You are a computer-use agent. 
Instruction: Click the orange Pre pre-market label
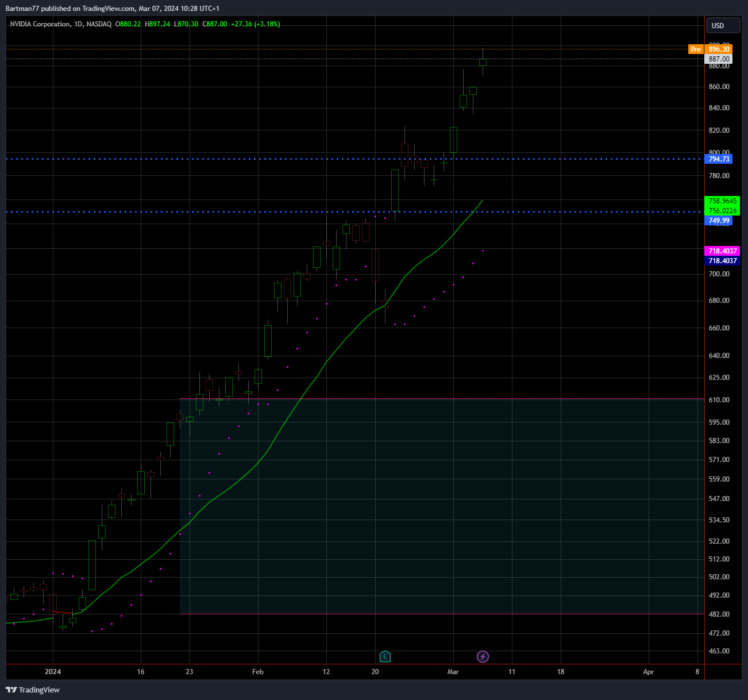pyautogui.click(x=696, y=49)
